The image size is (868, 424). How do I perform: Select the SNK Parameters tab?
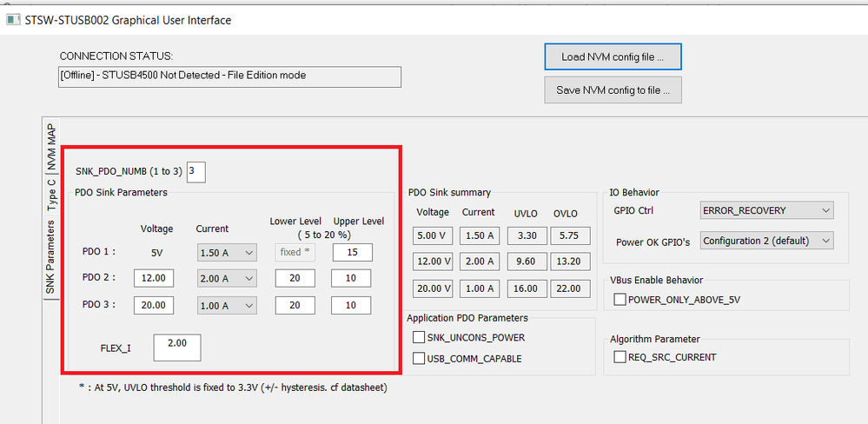pyautogui.click(x=52, y=257)
